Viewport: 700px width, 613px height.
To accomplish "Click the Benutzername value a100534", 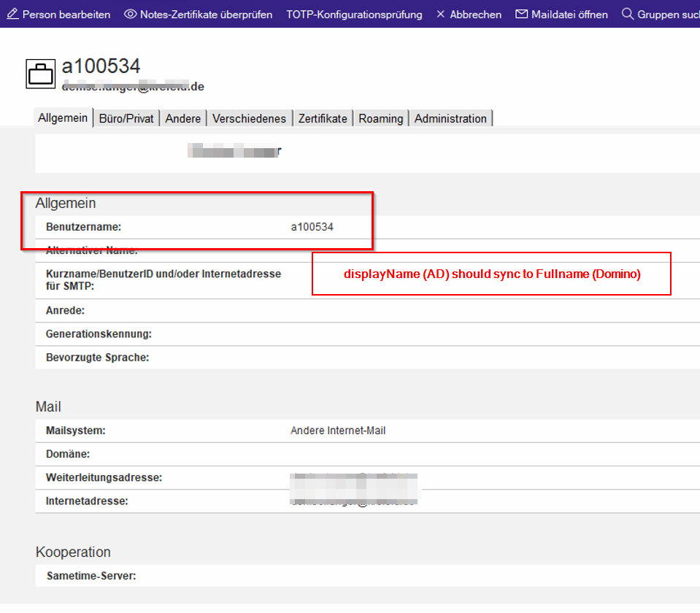I will click(x=312, y=227).
